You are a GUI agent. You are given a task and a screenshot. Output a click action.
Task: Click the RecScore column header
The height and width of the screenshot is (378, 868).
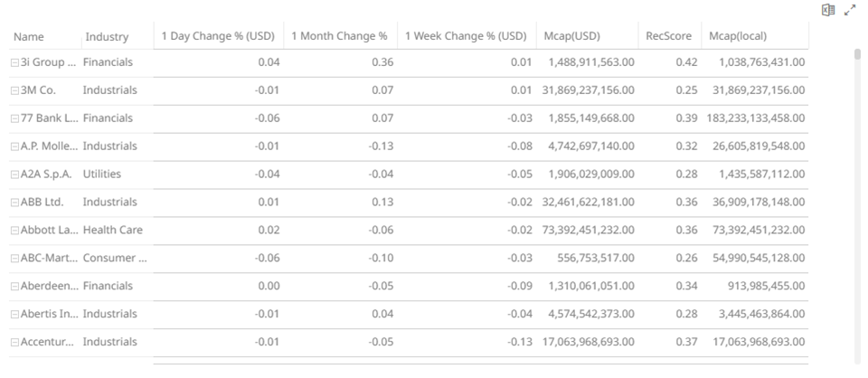click(668, 36)
